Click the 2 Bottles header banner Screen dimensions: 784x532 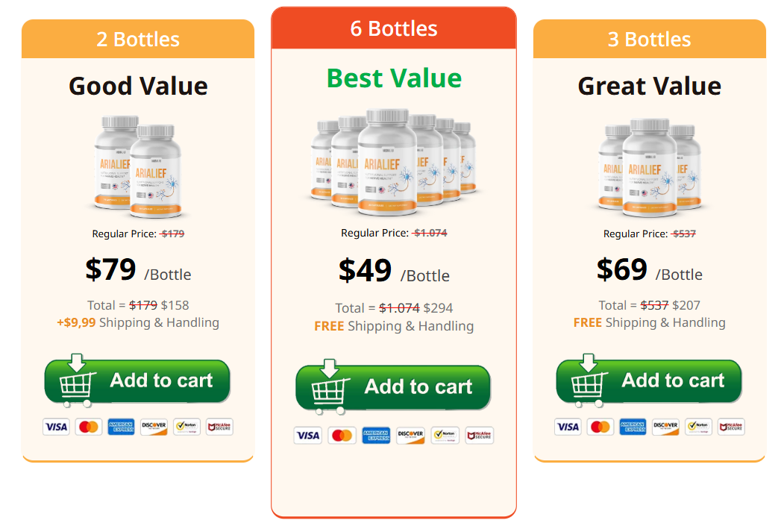click(137, 39)
